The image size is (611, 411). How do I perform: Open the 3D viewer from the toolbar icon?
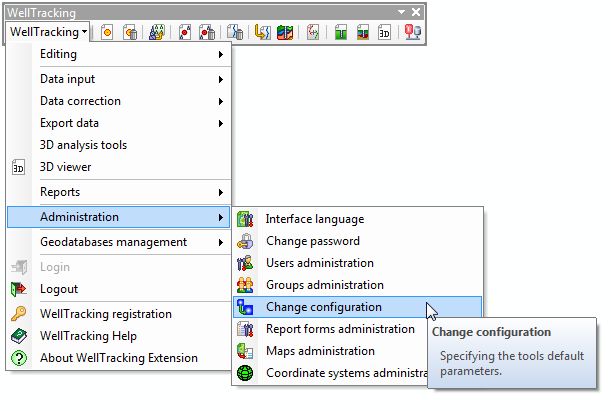(384, 32)
